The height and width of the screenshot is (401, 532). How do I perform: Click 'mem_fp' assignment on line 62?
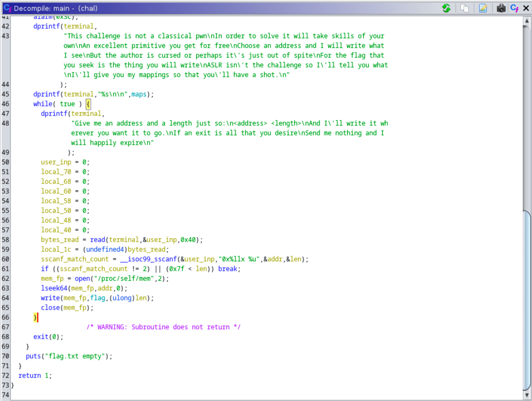point(52,279)
